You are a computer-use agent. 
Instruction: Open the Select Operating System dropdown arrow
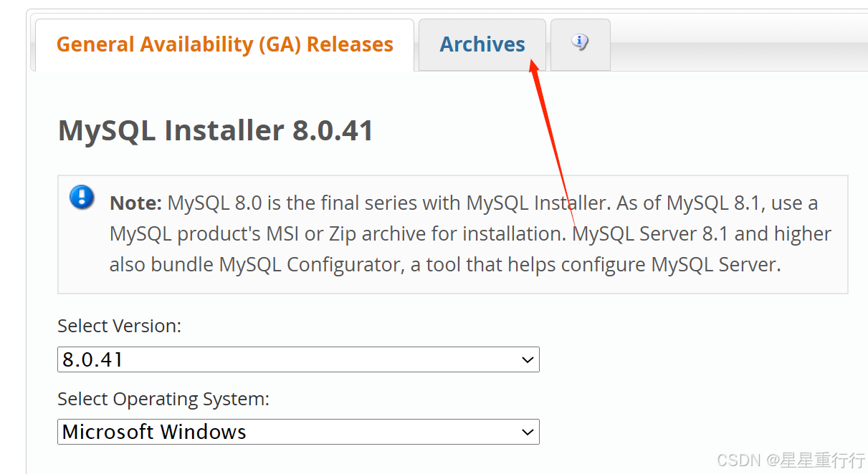528,432
